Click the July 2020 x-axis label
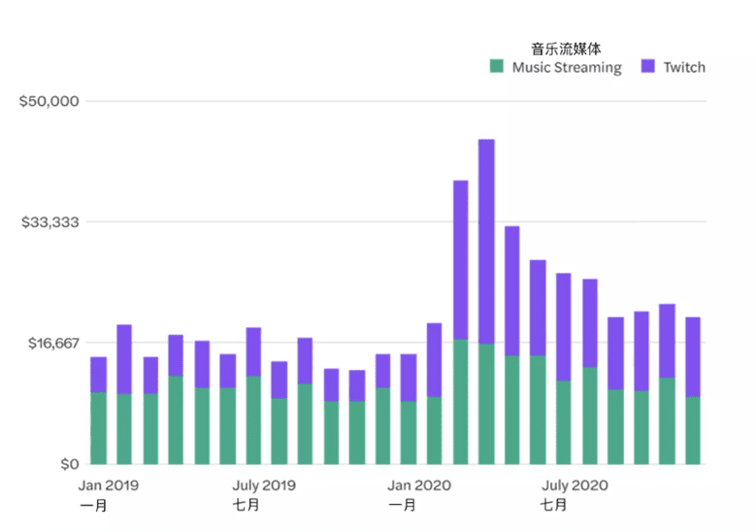Viewport: 756px width, 532px height. point(575,484)
